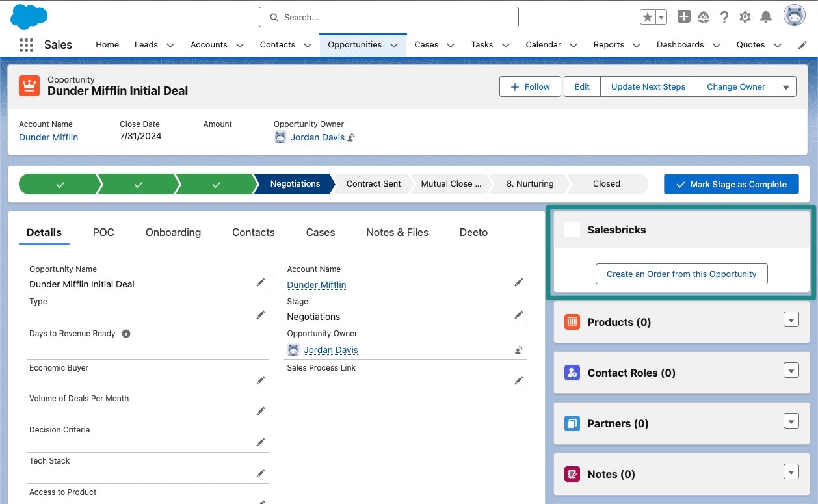Open the Dunder Mifflin account link in header
818x504 pixels.
[x=48, y=137]
